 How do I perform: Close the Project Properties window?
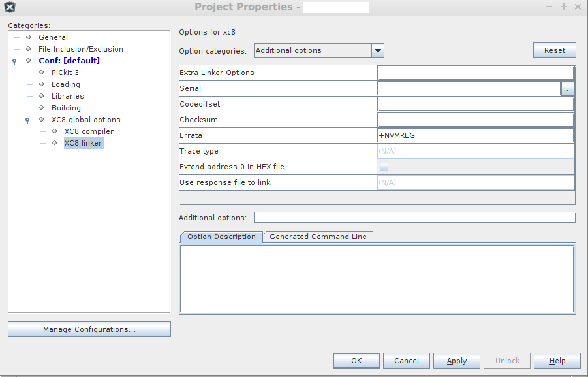(x=578, y=7)
